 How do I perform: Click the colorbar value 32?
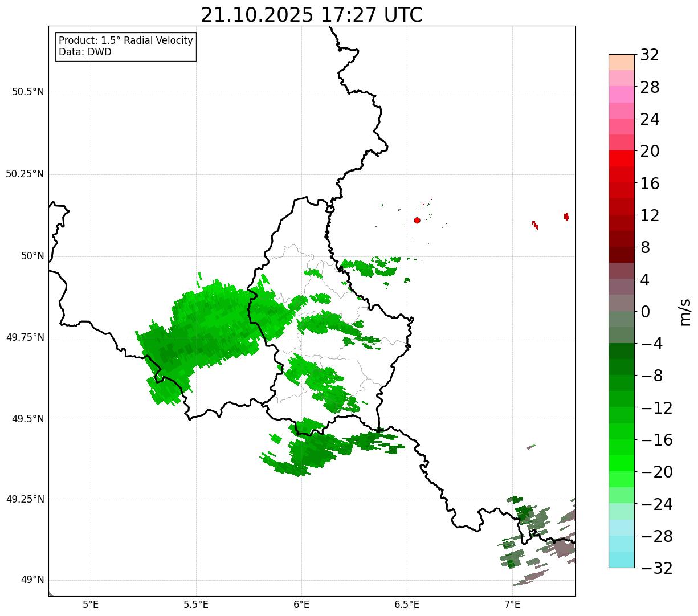pyautogui.click(x=650, y=55)
